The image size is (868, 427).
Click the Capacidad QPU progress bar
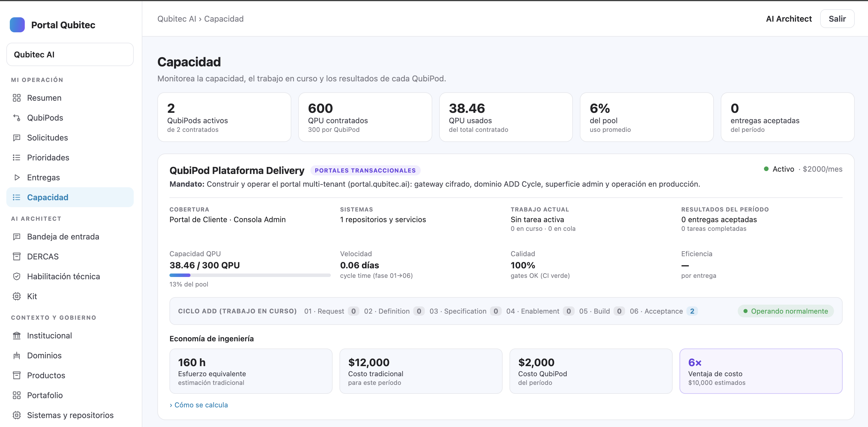250,275
